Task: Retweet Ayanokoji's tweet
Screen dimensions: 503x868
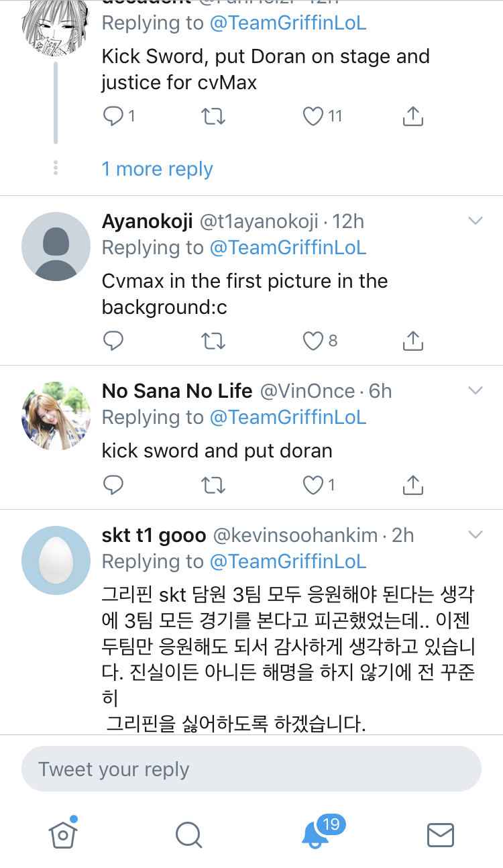Action: 213,341
